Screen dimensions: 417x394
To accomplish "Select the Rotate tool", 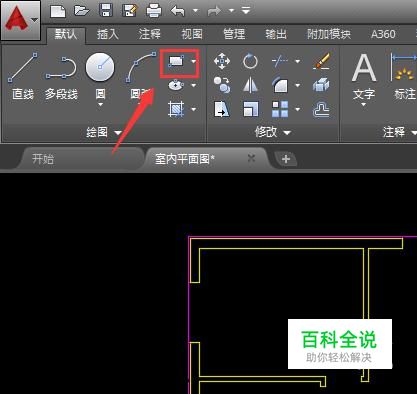I will (250, 61).
